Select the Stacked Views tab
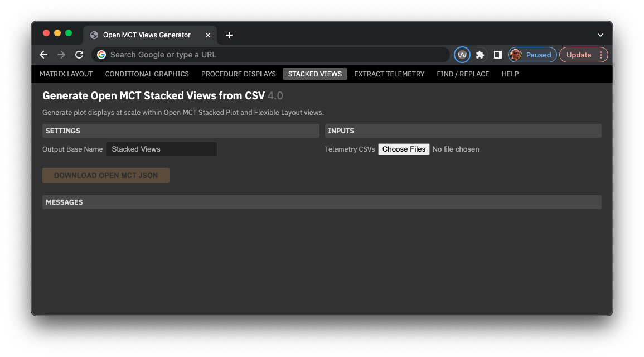 coord(315,74)
